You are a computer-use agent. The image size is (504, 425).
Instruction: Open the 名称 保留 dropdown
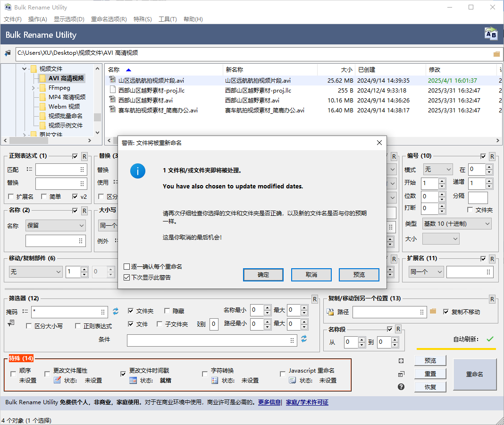56,226
